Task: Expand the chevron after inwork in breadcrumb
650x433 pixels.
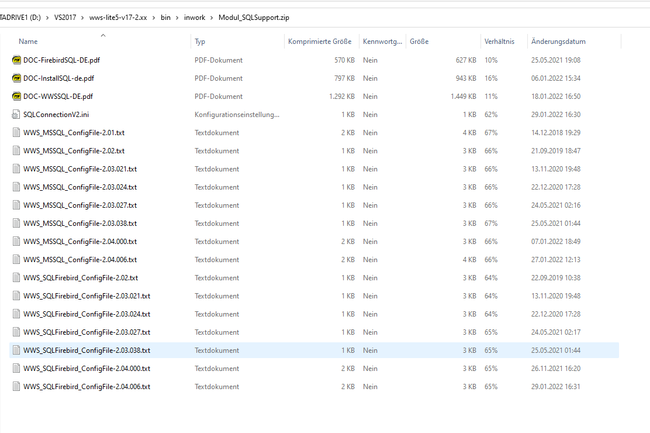Action: [x=212, y=17]
